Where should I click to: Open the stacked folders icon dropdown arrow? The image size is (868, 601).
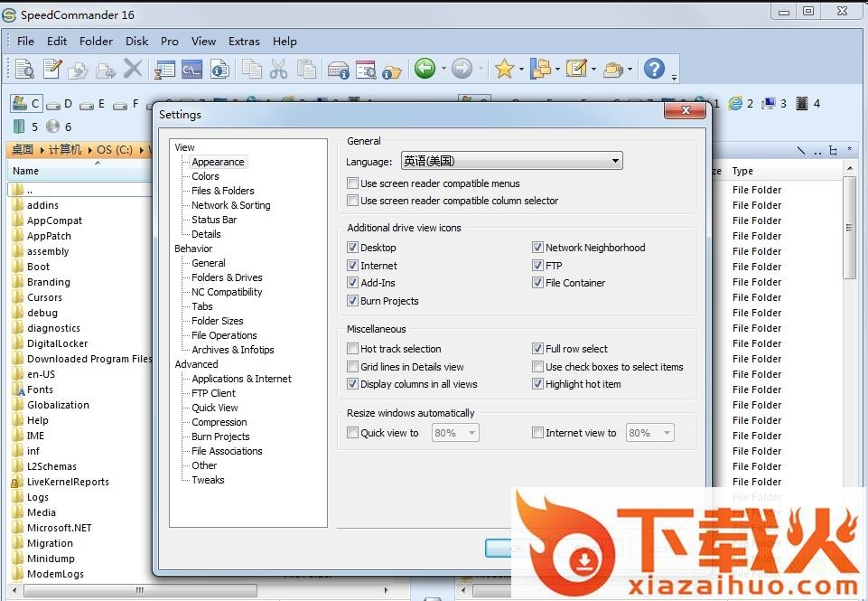tap(630, 70)
